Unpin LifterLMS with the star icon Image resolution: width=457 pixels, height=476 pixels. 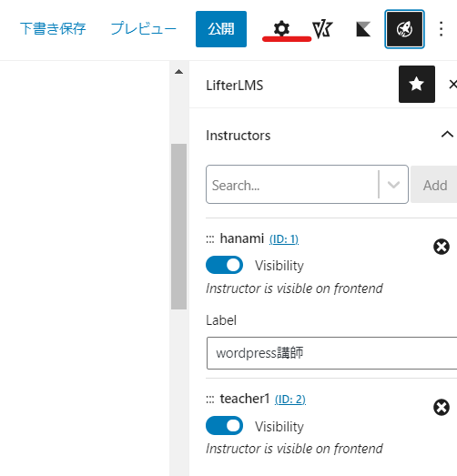coord(417,84)
